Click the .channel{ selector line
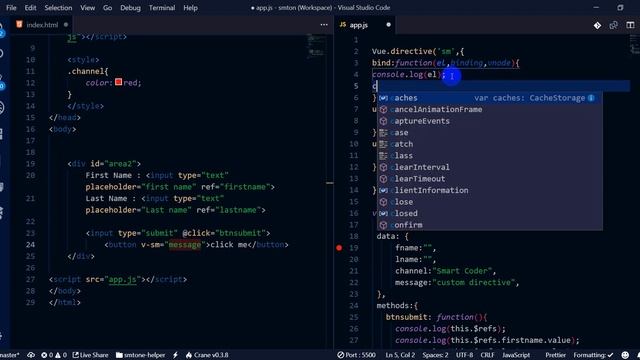Viewport: 640px width, 360px height. click(x=88, y=71)
